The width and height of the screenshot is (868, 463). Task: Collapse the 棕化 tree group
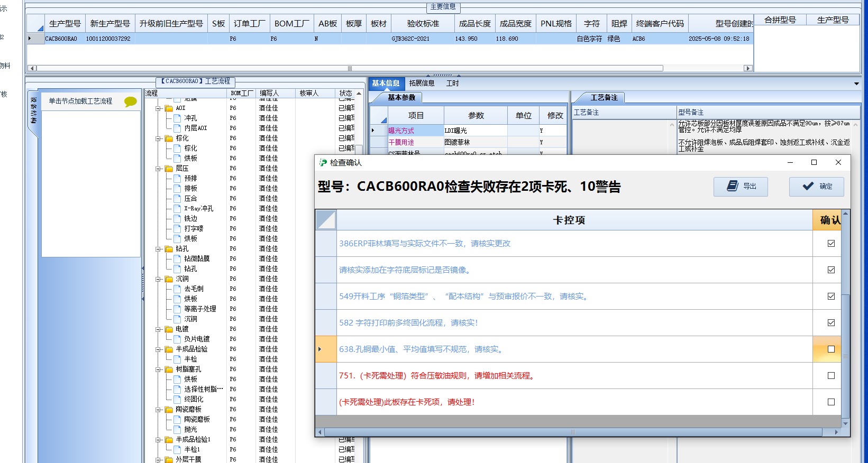[158, 138]
